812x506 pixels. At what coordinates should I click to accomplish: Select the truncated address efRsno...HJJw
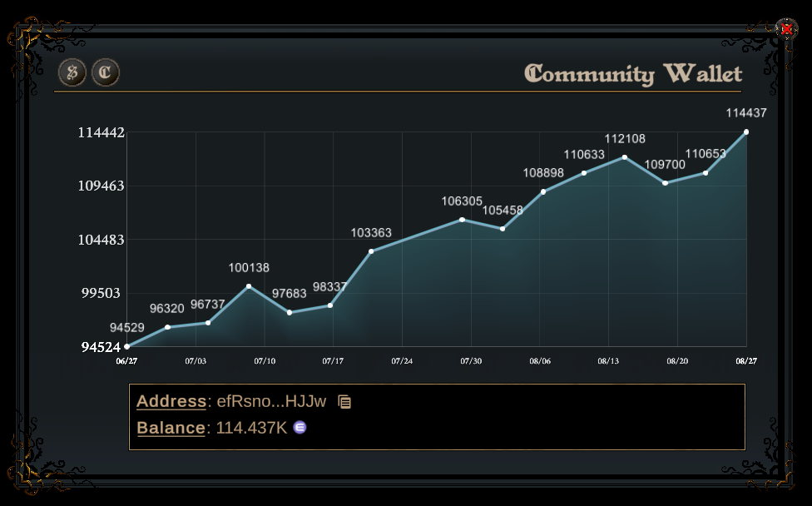point(271,401)
